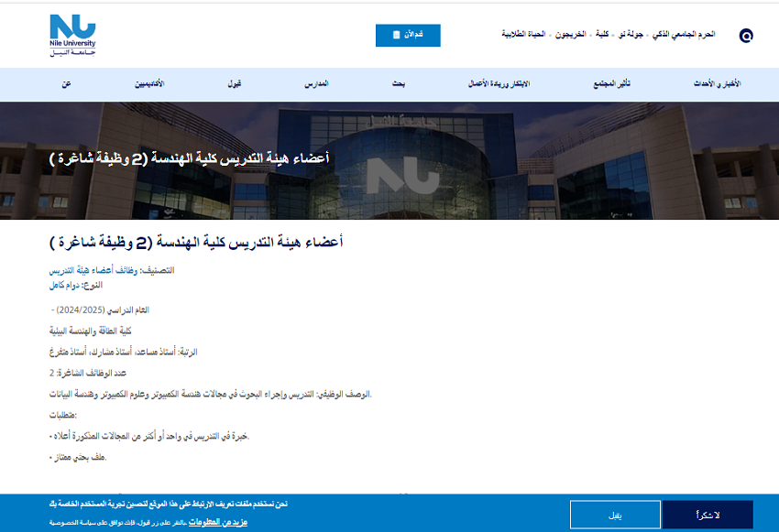779x532 pixels.
Task: Open الحرم الجامعي الذكي link
Action: 683,34
